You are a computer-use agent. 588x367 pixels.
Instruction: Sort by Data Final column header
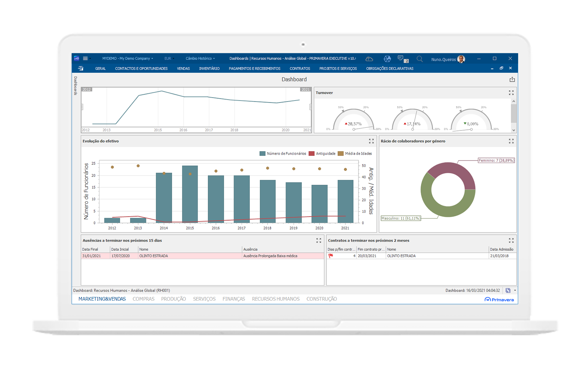click(96, 250)
